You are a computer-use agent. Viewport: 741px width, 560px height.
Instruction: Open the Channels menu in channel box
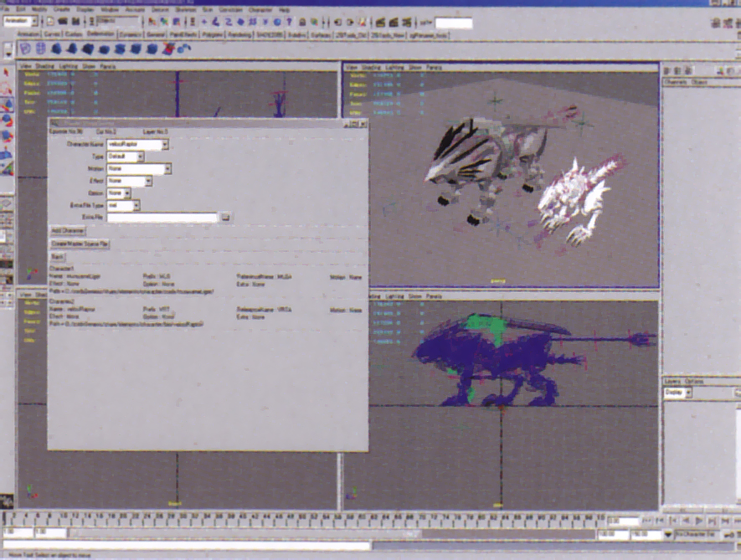point(676,82)
